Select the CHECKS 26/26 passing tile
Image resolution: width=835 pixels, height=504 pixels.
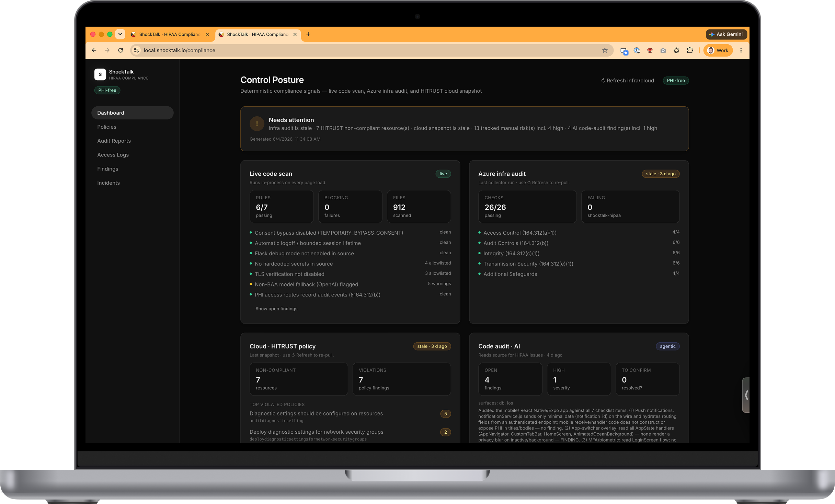(x=527, y=207)
